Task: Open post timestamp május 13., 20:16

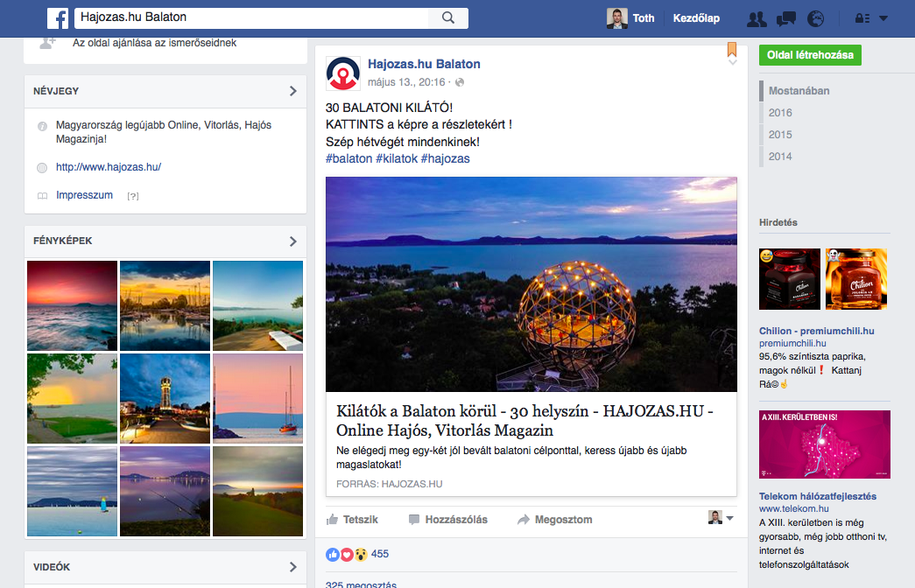Action: pos(406,82)
